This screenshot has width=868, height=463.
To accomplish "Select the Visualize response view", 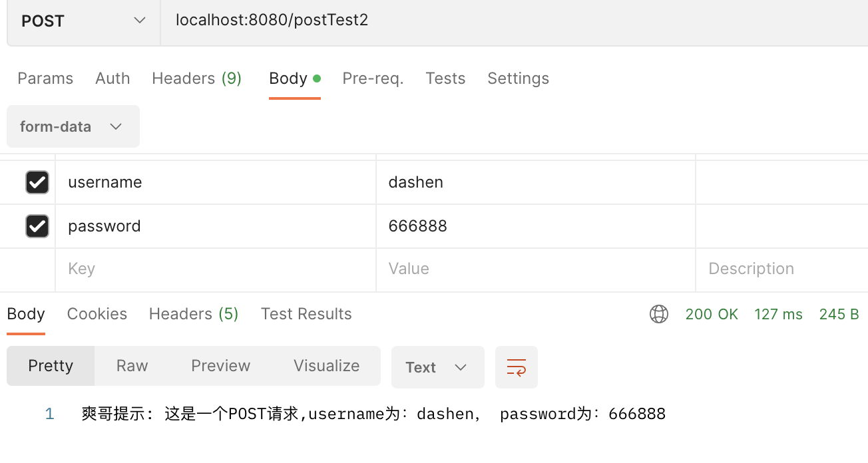I will 326,366.
